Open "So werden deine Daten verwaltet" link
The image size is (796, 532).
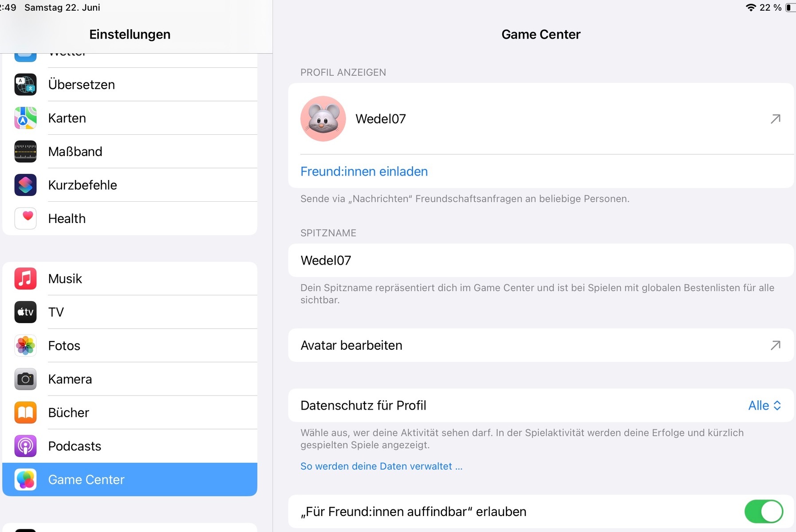[x=381, y=466]
